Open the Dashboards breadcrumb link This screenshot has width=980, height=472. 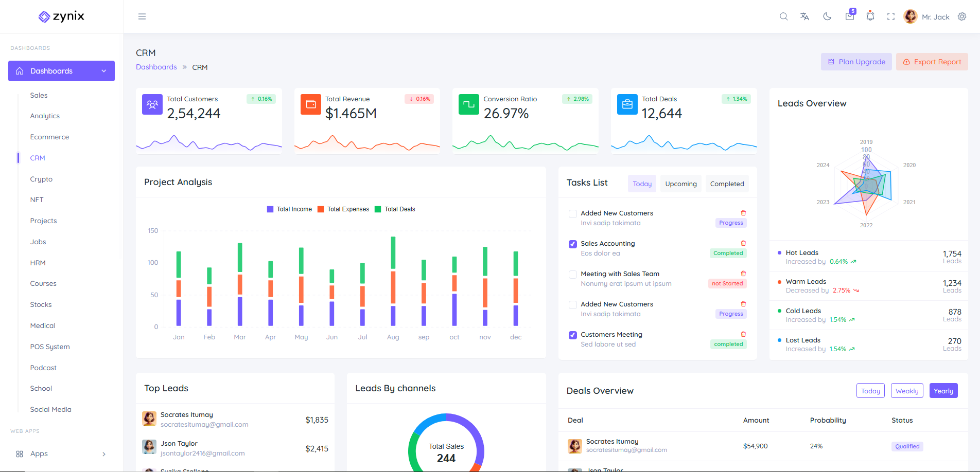[x=156, y=67]
